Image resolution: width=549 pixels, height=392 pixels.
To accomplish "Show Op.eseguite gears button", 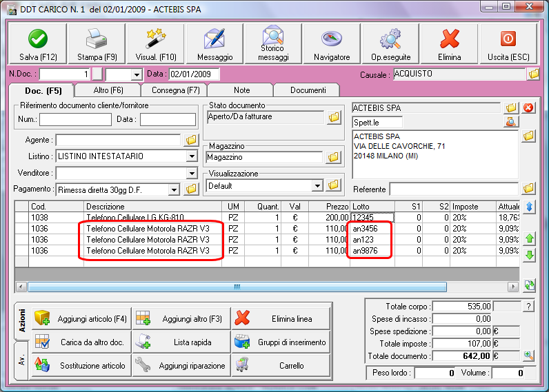I will coord(391,44).
